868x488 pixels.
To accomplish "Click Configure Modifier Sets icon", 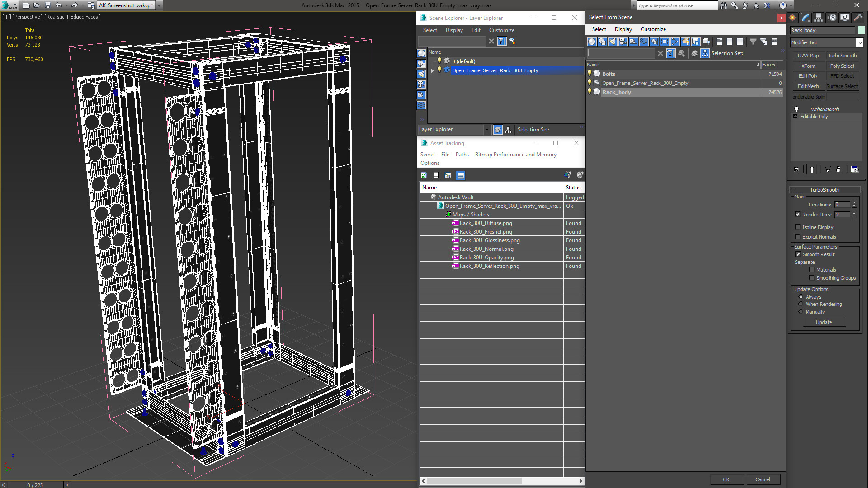I will coord(854,169).
